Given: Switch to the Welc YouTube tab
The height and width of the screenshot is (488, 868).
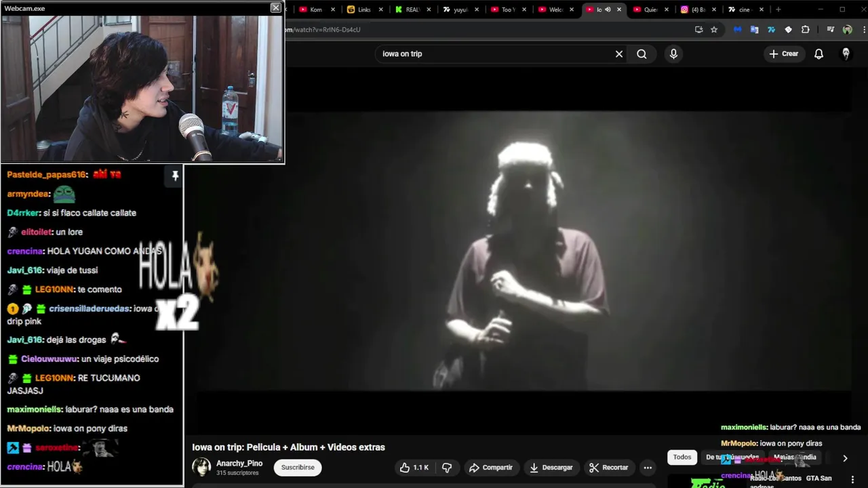Looking at the screenshot, I should coord(555,9).
